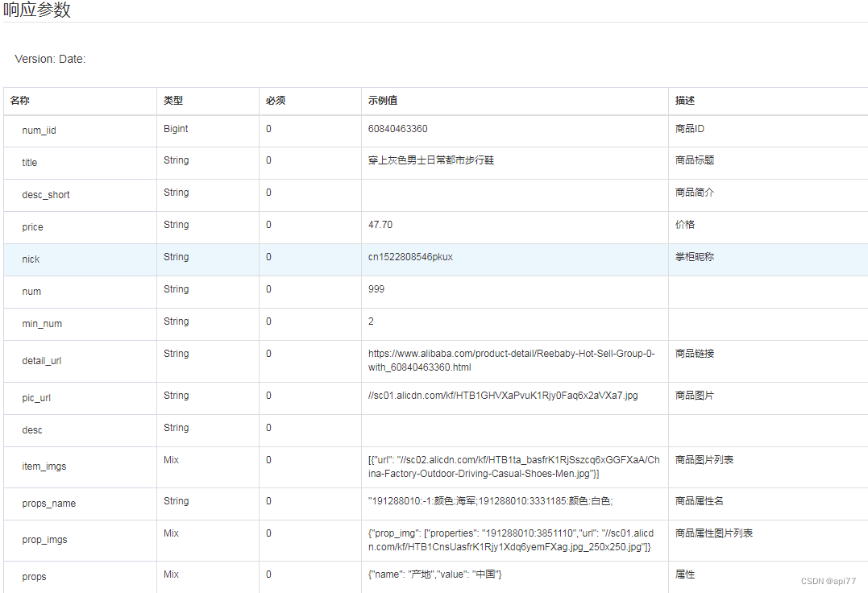This screenshot has width=868, height=593.
Task: Click the 响应参数 heading
Action: click(37, 10)
